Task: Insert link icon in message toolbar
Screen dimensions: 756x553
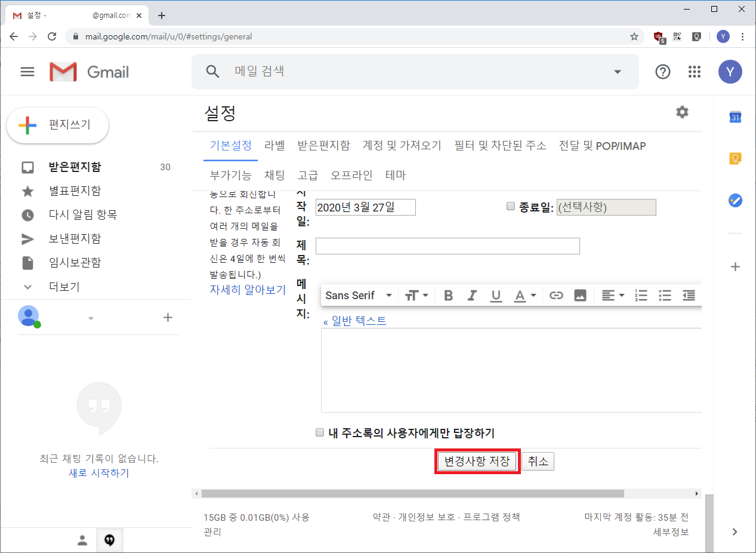Action: (556, 295)
